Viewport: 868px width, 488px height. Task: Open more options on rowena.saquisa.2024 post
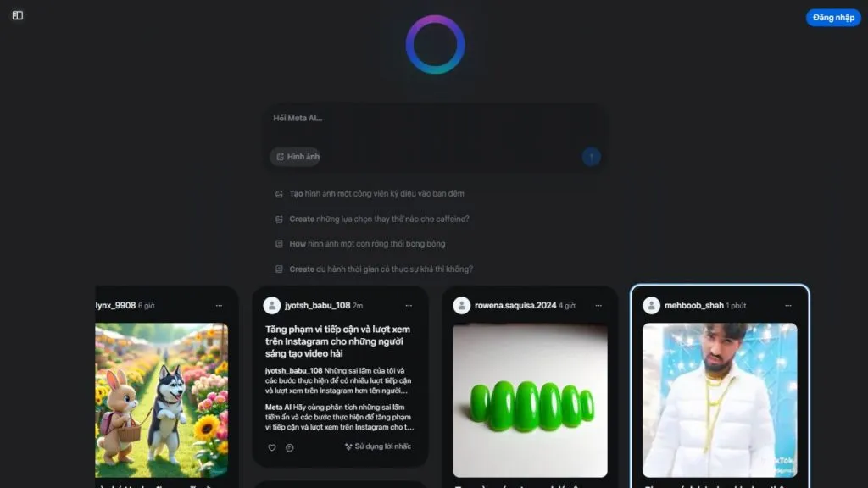pyautogui.click(x=598, y=305)
